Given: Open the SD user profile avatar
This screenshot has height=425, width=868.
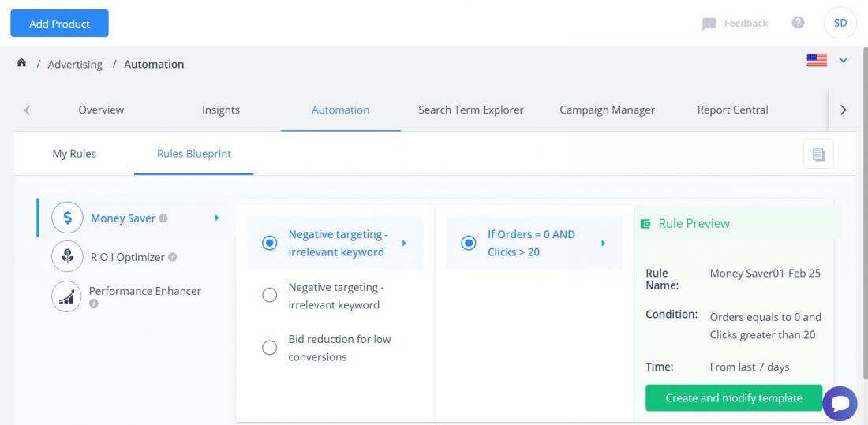Looking at the screenshot, I should [840, 23].
